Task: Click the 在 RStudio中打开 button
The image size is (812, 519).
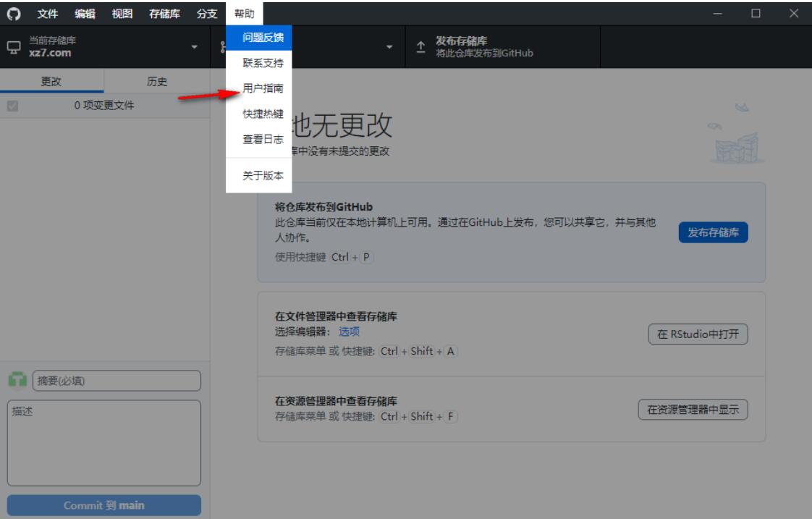Action: pos(697,334)
